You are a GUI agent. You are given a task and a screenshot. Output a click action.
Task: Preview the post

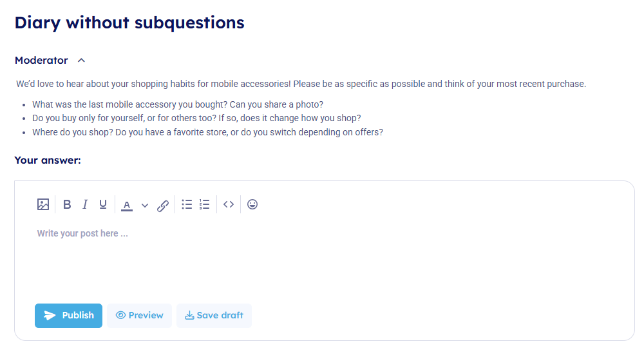139,316
